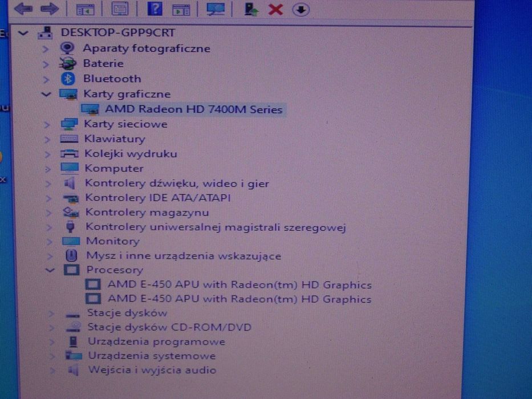Click the camera icon for Aparaty fotograficzne
This screenshot has width=532, height=399.
coord(67,48)
